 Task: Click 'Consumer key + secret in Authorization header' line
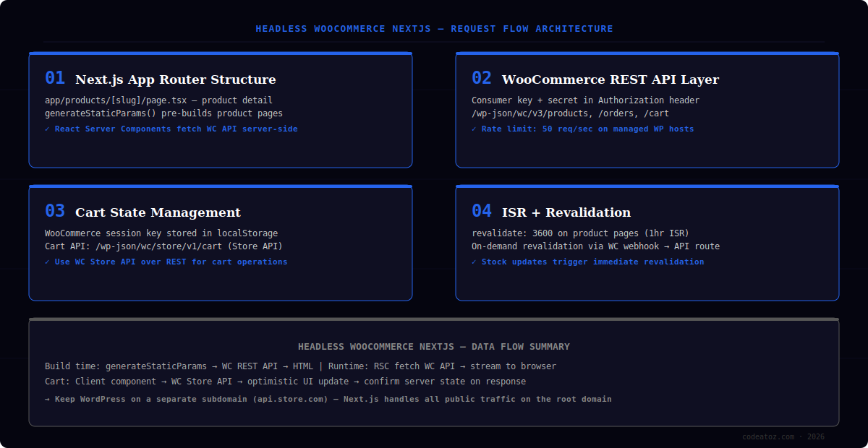pyautogui.click(x=586, y=100)
